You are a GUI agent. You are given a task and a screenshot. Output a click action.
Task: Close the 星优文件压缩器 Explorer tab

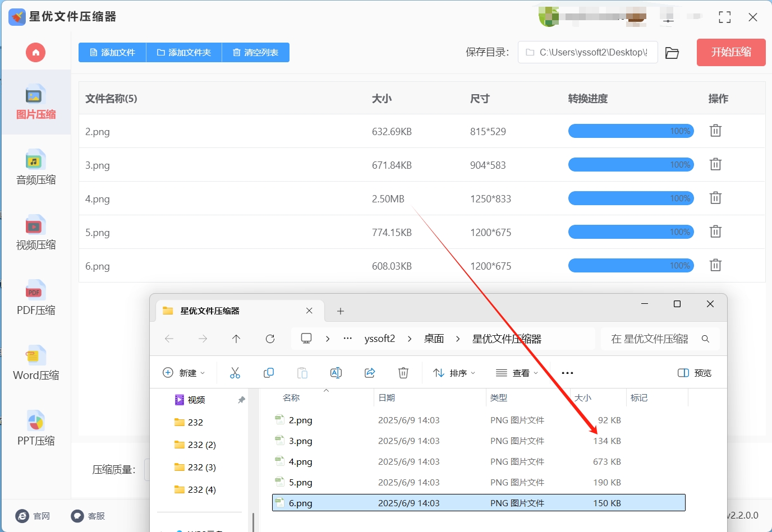click(309, 311)
